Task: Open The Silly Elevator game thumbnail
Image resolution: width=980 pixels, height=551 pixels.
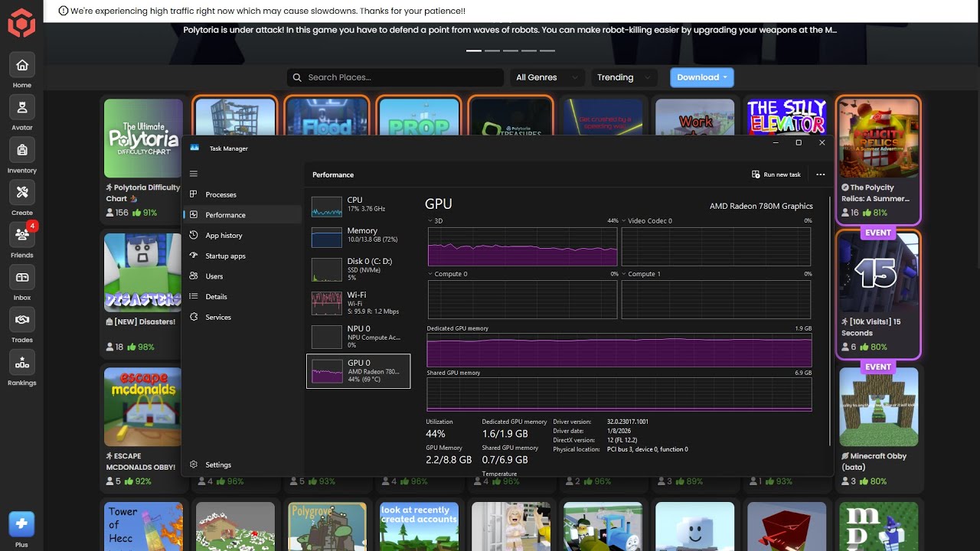Action: [x=786, y=118]
